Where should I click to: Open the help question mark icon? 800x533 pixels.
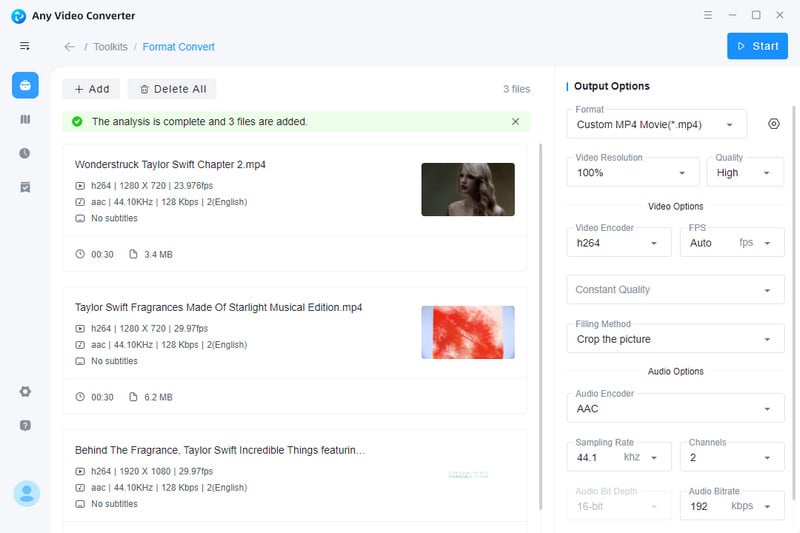pyautogui.click(x=25, y=425)
